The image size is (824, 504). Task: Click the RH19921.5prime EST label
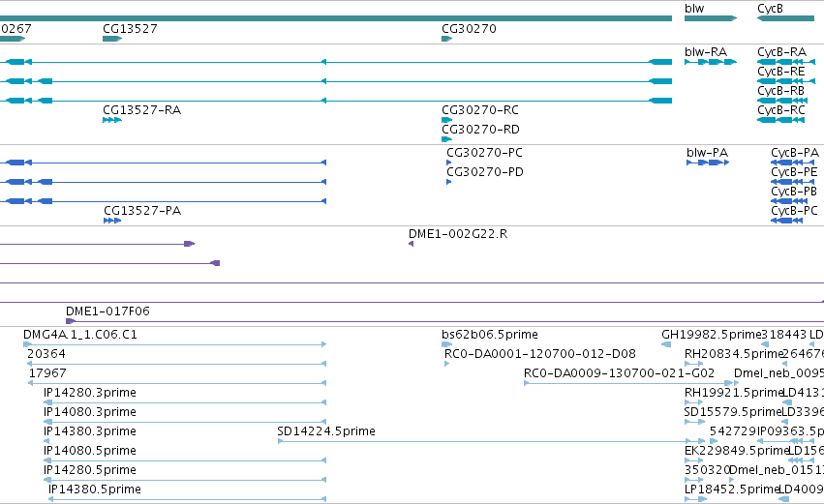[x=734, y=393]
